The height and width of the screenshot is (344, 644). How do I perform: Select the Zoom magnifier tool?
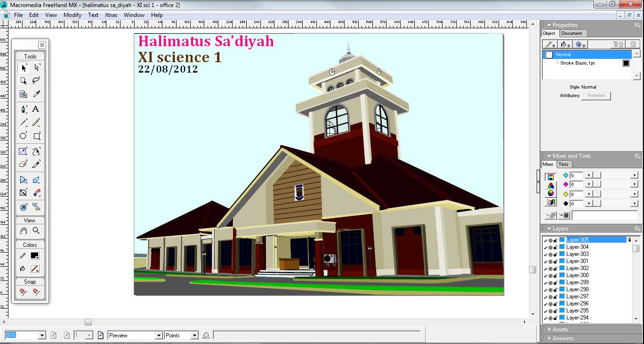37,230
